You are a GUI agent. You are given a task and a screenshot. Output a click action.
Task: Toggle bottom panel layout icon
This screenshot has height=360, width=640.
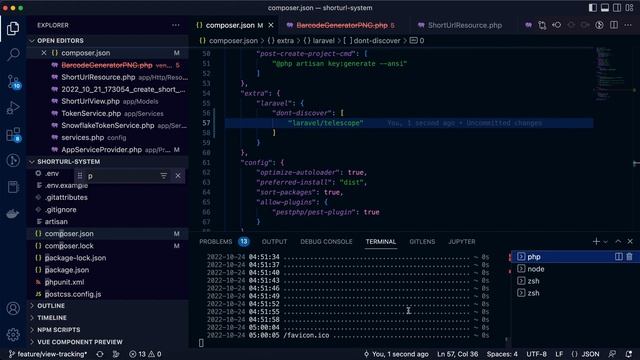point(605,8)
